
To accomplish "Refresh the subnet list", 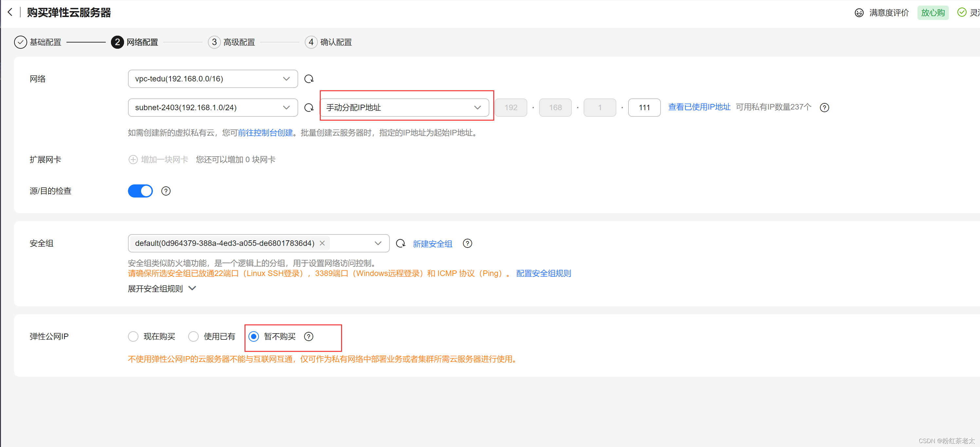I will pos(309,108).
